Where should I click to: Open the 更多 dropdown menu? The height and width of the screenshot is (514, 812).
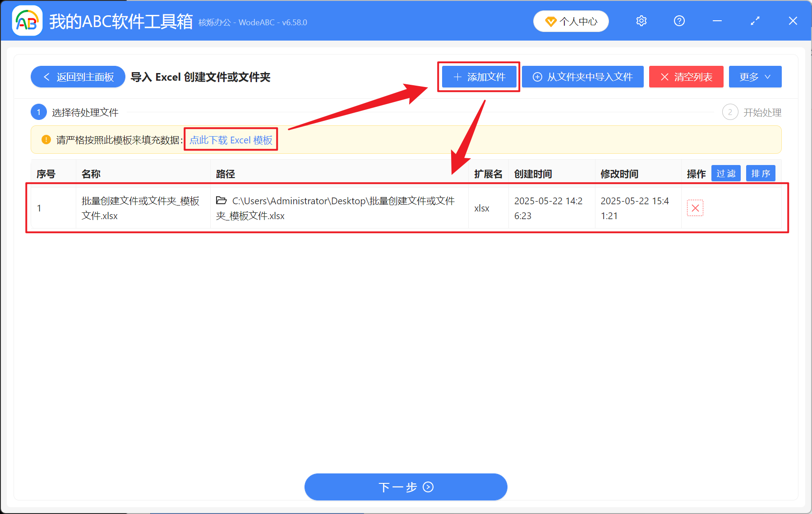click(755, 77)
